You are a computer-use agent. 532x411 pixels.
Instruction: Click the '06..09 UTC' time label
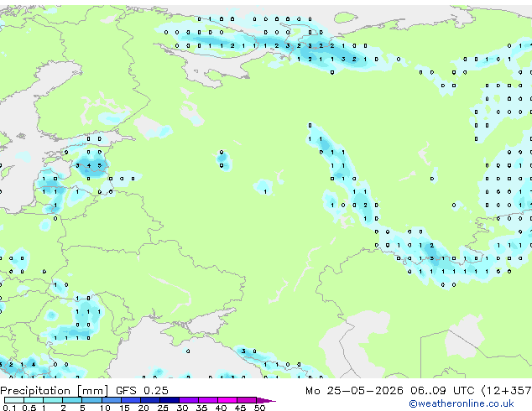[x=442, y=391]
